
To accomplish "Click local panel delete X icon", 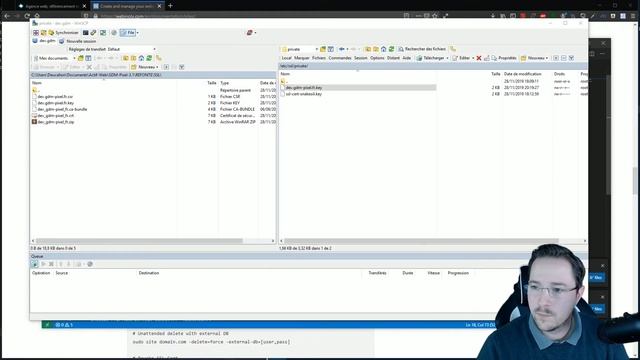I will [89, 67].
